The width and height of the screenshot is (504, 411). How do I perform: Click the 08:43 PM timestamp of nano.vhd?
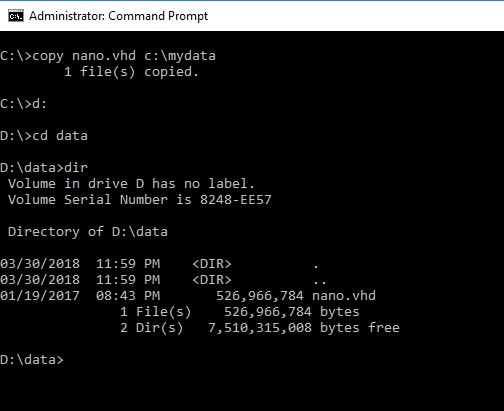[128, 296]
